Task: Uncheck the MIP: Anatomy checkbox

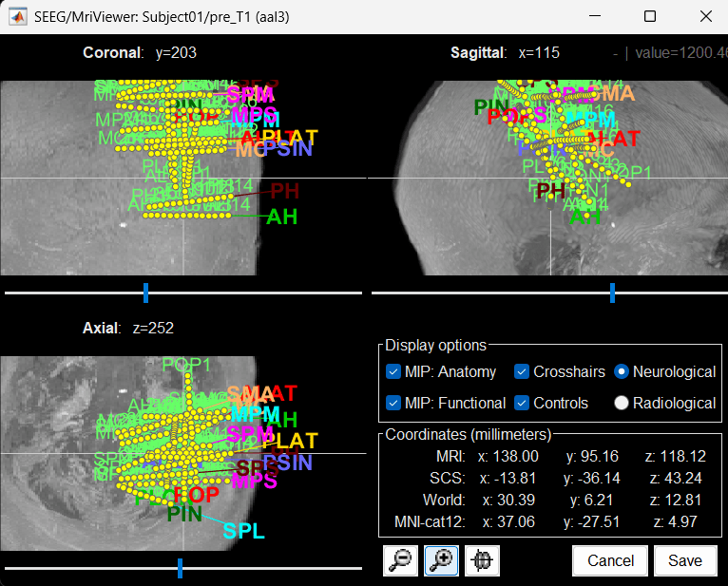Action: (x=394, y=372)
